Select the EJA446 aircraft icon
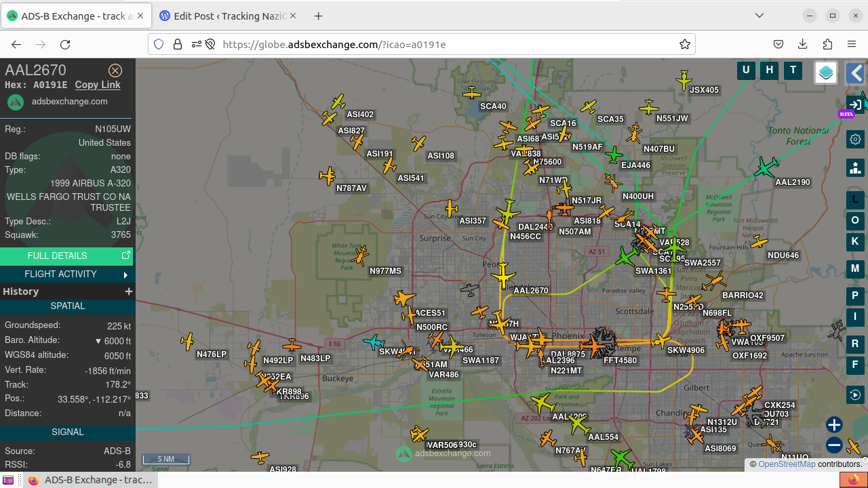This screenshot has width=868, height=488. coord(614,155)
